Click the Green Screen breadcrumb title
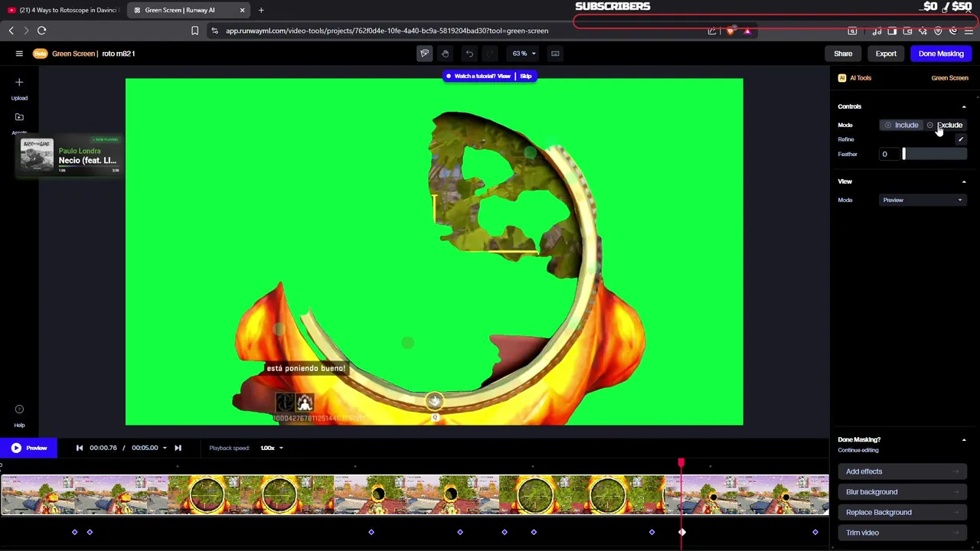The image size is (980, 551). [73, 54]
